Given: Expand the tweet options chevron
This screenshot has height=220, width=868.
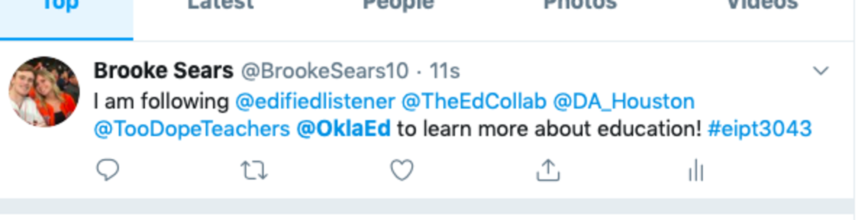Looking at the screenshot, I should (821, 71).
